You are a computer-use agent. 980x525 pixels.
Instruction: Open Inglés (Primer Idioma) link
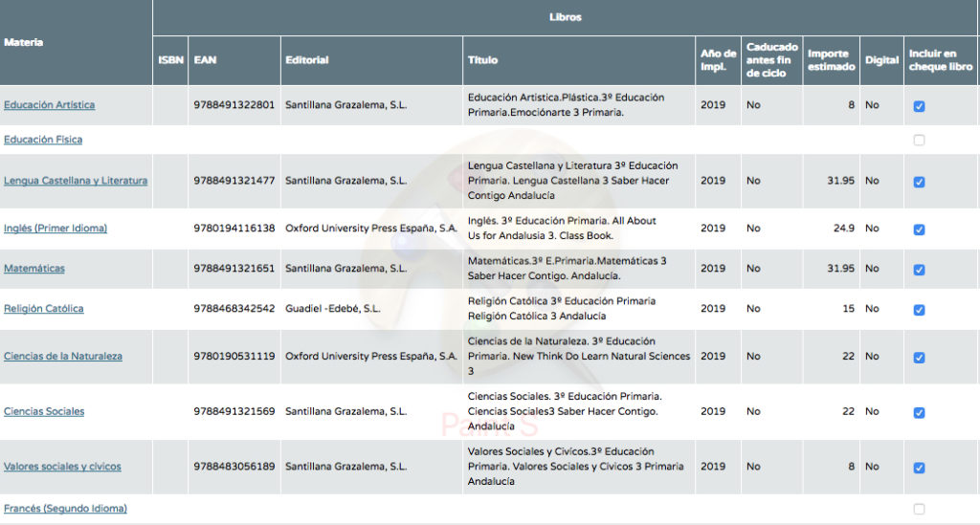56,229
